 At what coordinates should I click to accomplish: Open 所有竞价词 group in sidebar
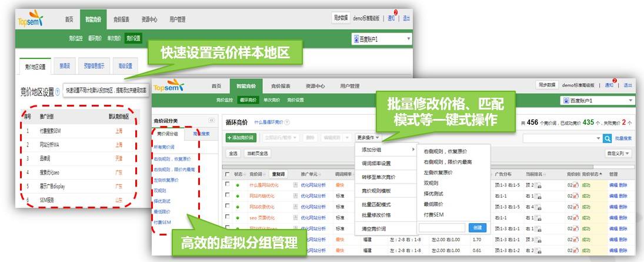(164, 147)
